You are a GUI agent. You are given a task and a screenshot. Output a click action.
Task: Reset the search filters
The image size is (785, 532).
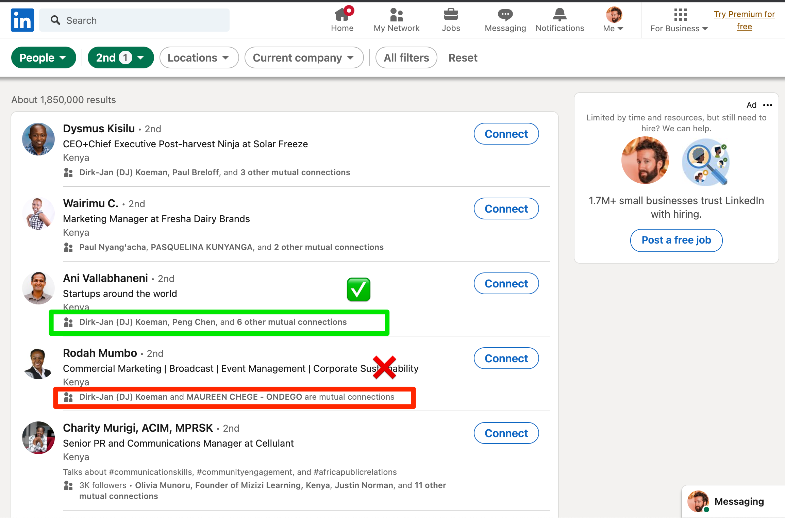pos(463,58)
